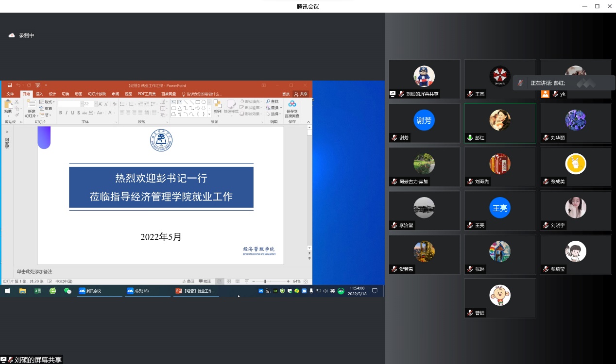
Task: Click the 中文(中国) language indicator in status bar
Action: (x=64, y=281)
